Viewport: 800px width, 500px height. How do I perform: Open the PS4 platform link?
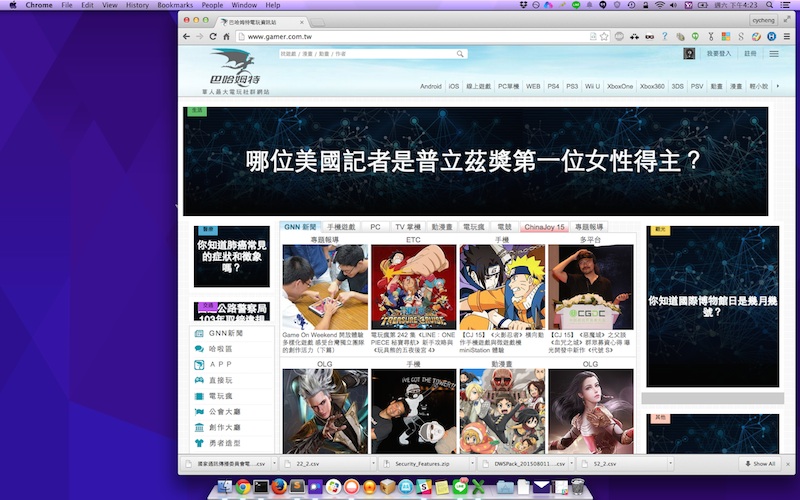pyautogui.click(x=553, y=86)
